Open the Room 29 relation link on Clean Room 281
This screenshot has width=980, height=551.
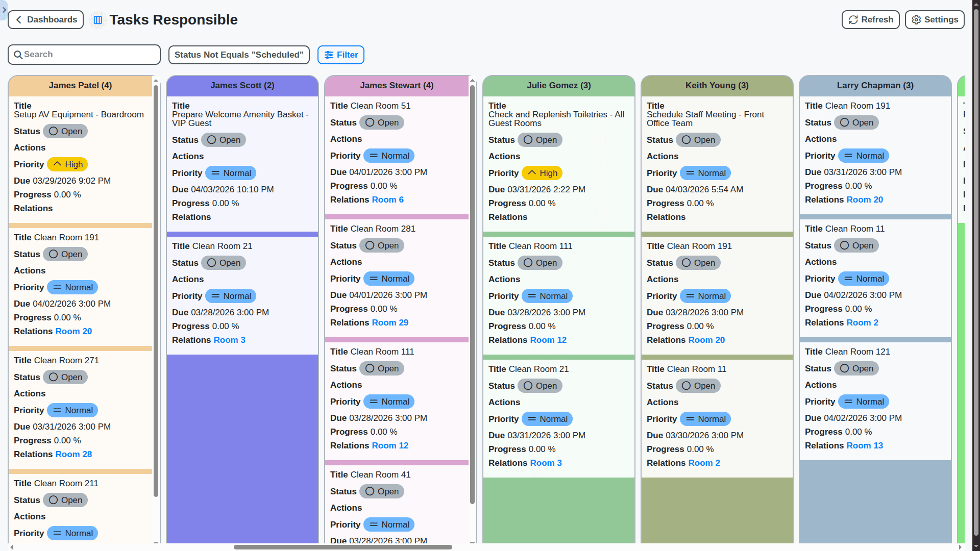click(390, 322)
